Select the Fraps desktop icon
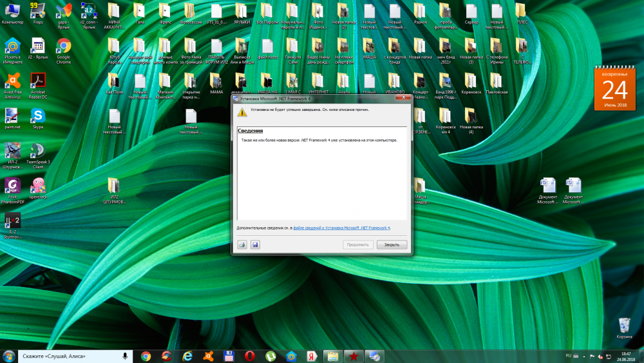644x363 pixels. pos(38,10)
